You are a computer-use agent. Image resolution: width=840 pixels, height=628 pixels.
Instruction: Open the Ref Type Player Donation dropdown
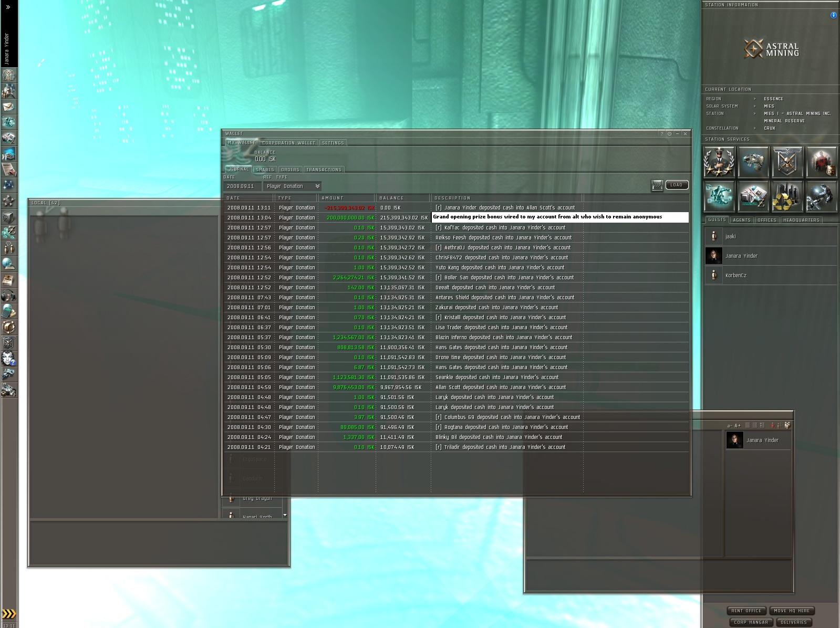(x=293, y=186)
